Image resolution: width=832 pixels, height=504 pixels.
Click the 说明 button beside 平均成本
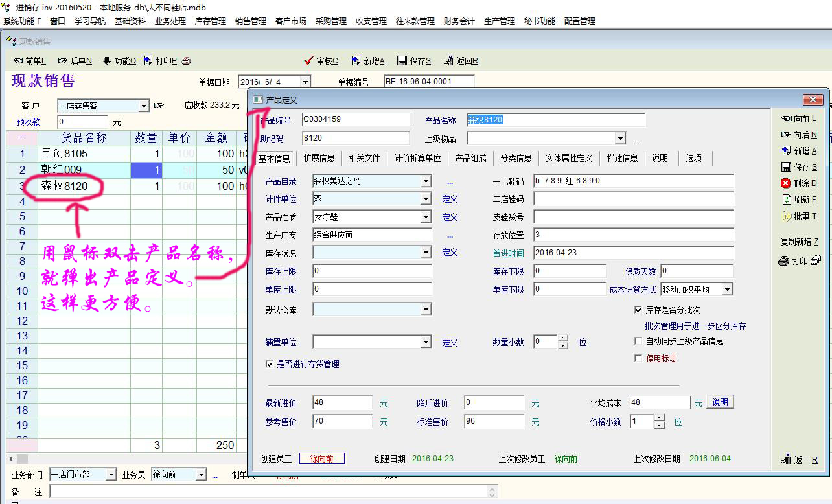[x=720, y=402]
